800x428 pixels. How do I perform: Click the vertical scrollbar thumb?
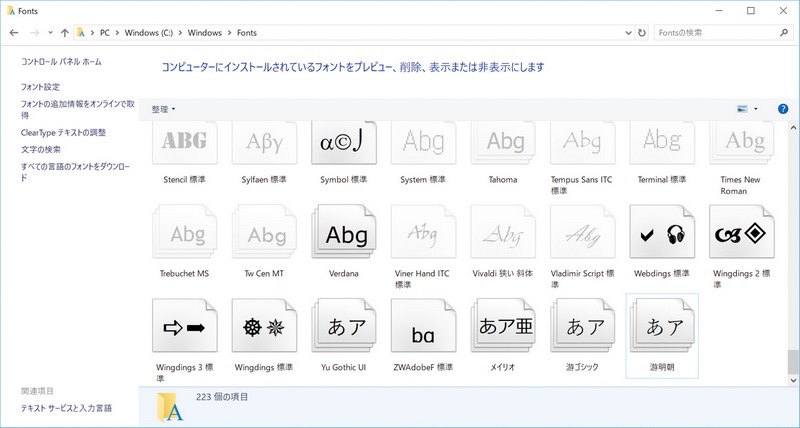793,362
